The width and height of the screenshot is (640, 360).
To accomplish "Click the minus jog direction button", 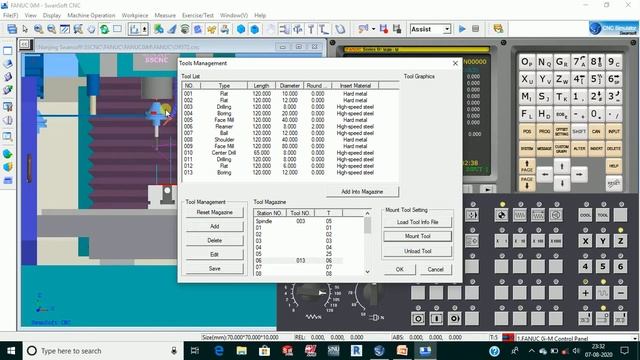I will [x=620, y=293].
